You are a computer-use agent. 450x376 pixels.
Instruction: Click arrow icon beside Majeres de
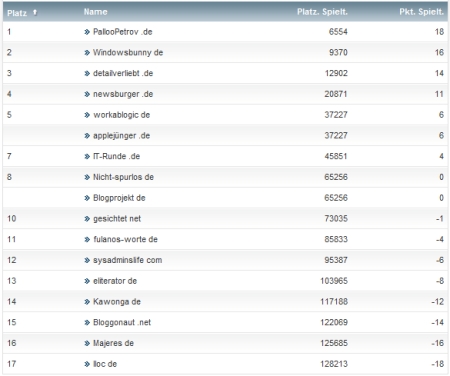(x=87, y=343)
